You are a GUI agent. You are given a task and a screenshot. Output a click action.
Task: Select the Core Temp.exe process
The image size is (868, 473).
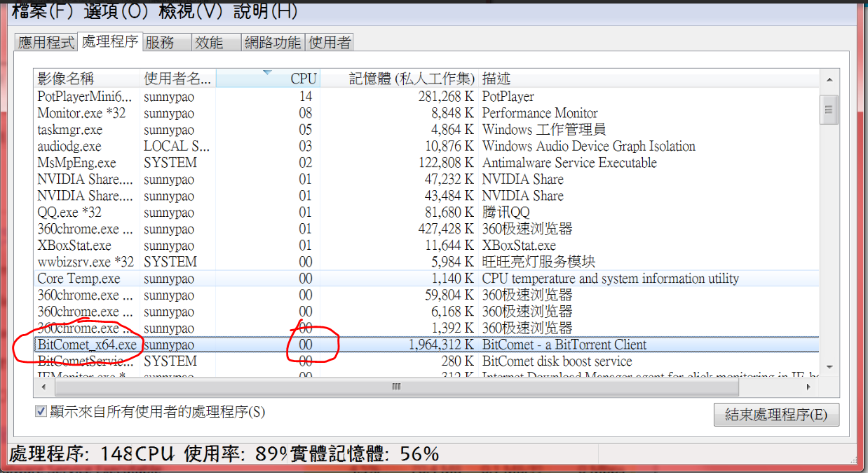427,279
